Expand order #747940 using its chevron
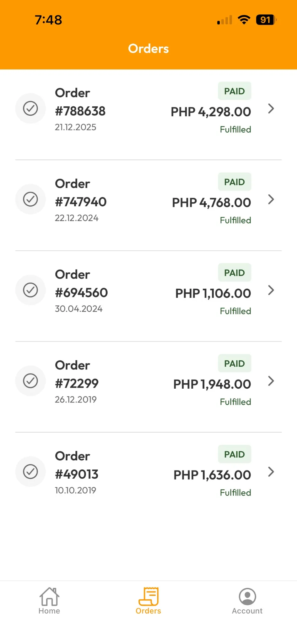The width and height of the screenshot is (297, 644). [271, 199]
